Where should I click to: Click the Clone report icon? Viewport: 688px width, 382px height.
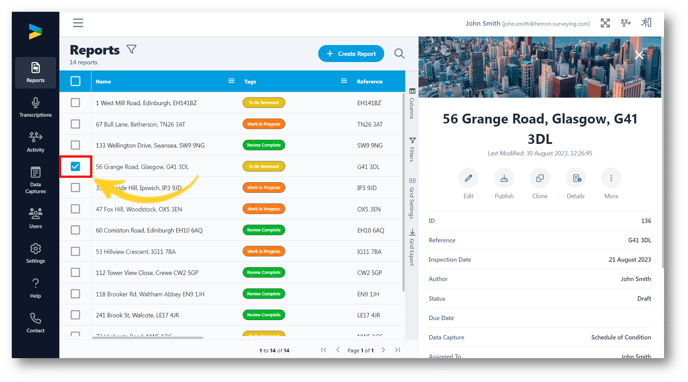point(540,178)
